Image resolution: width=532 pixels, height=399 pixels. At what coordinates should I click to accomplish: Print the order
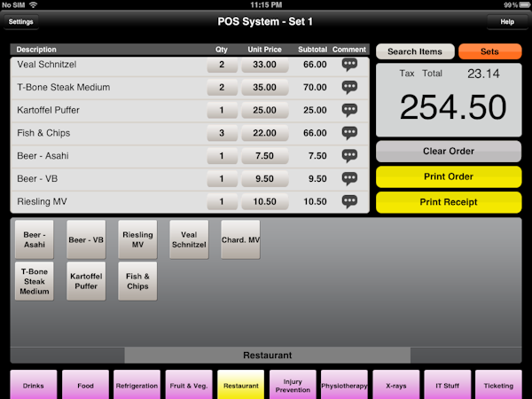(449, 176)
